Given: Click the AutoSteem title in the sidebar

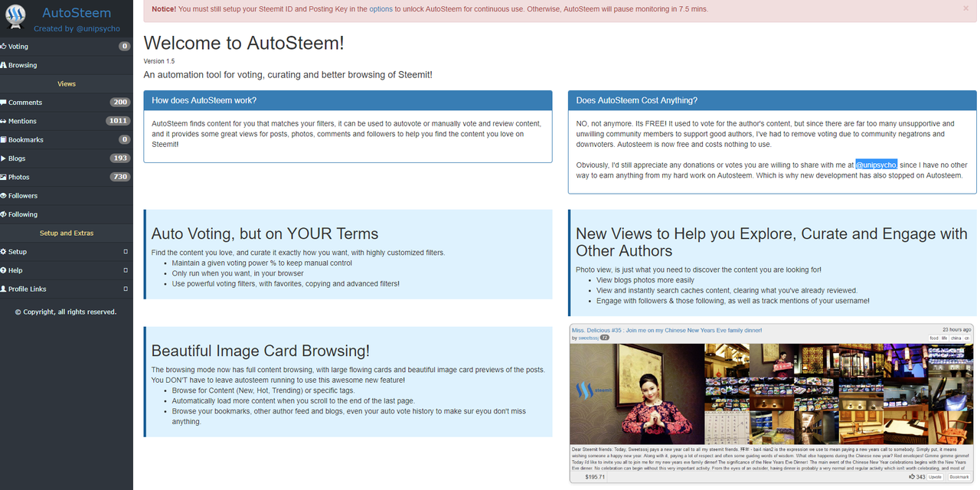Looking at the screenshot, I should tap(77, 13).
